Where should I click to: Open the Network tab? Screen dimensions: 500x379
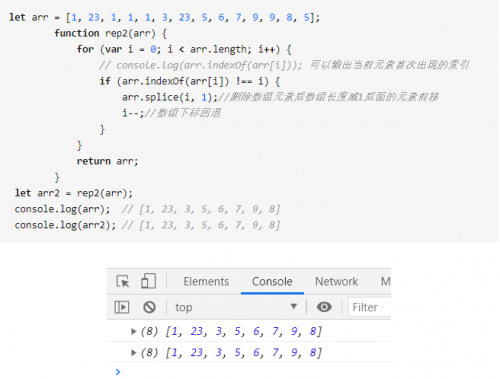click(x=336, y=282)
